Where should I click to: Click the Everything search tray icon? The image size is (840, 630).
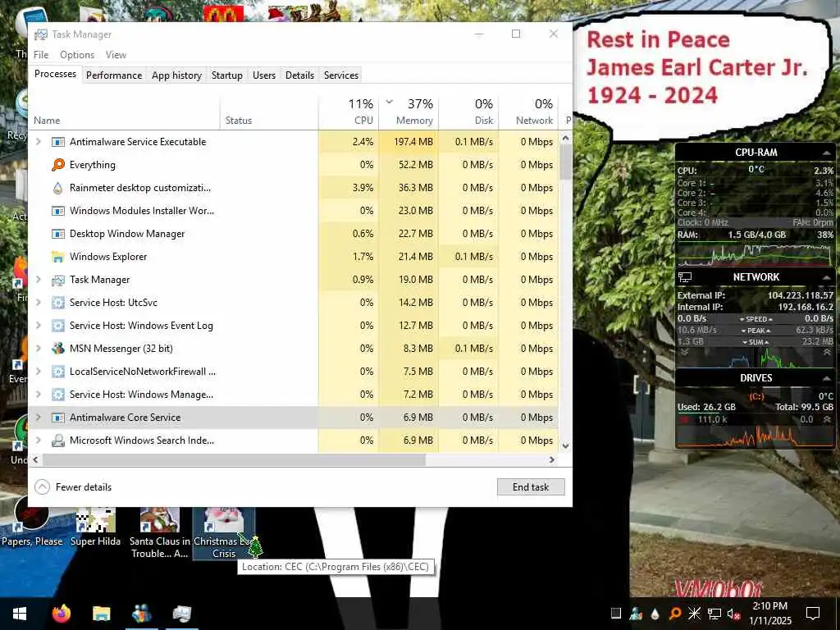675,614
